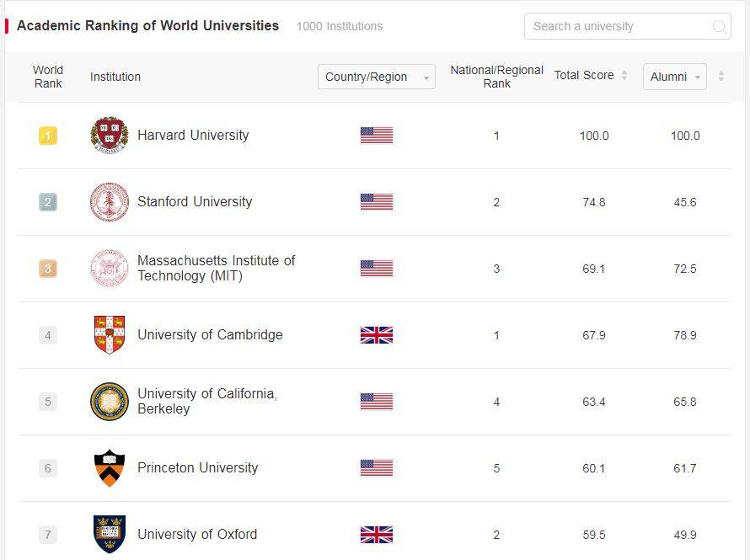Sort by Total Score column arrows
Viewport: 750px width, 560px height.
coord(624,76)
